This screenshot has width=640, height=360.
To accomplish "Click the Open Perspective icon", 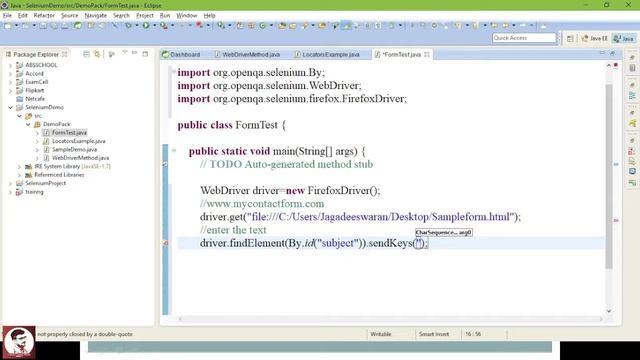I will (570, 39).
